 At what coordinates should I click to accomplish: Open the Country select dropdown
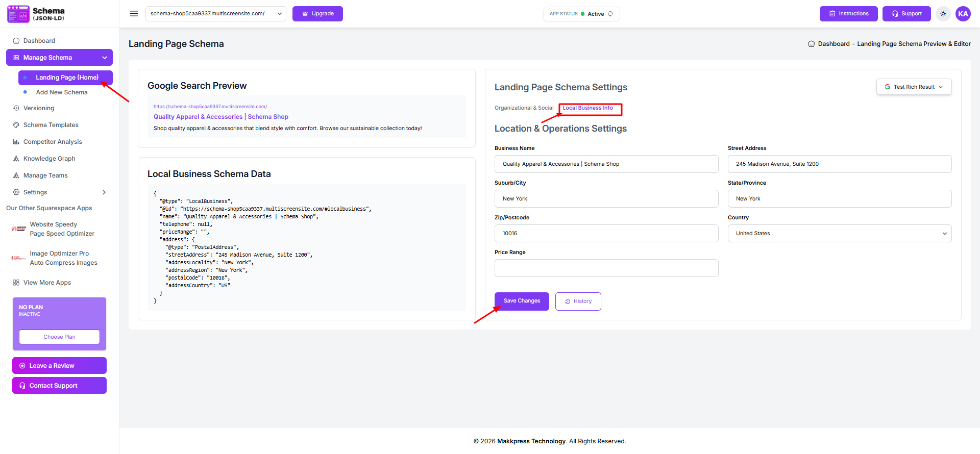click(839, 234)
